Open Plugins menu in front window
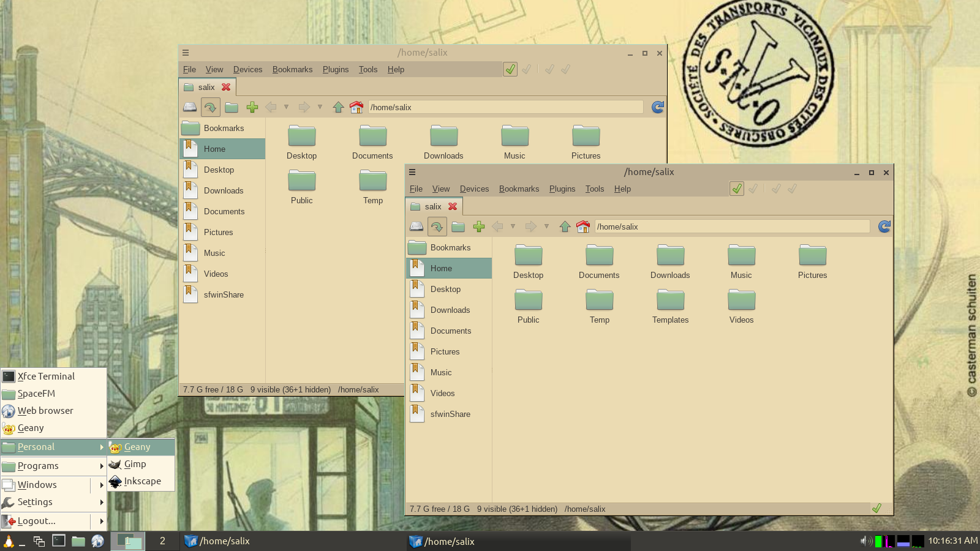Image resolution: width=980 pixels, height=551 pixels. click(x=562, y=189)
